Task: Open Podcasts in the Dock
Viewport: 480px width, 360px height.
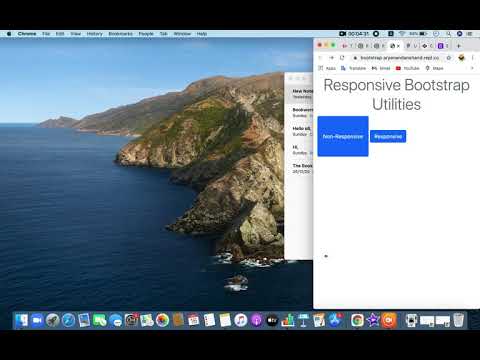Action: [256, 320]
